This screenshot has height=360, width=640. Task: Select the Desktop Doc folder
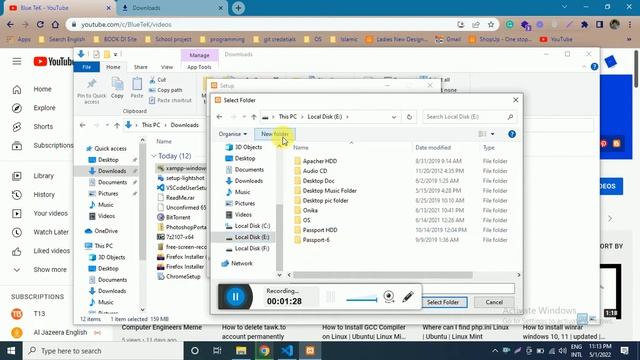click(318, 181)
